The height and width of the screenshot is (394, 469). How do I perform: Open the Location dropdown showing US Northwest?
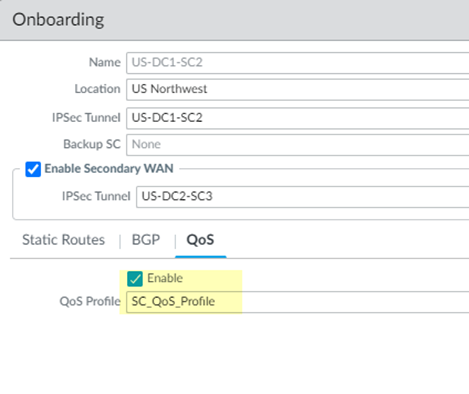[x=298, y=89]
